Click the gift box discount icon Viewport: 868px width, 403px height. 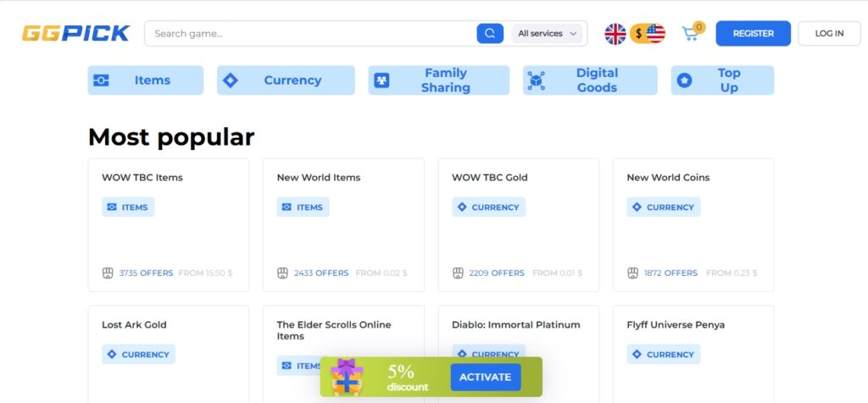[347, 377]
